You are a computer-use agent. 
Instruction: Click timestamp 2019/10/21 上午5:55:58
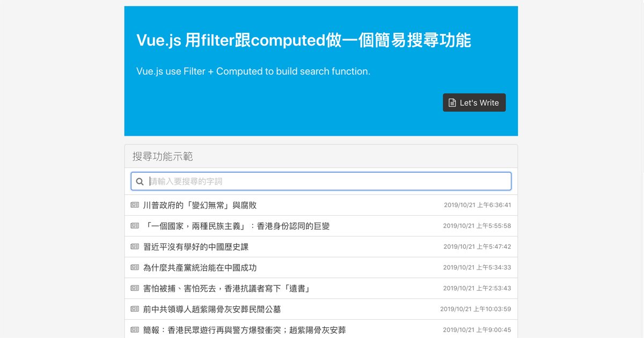coord(477,226)
